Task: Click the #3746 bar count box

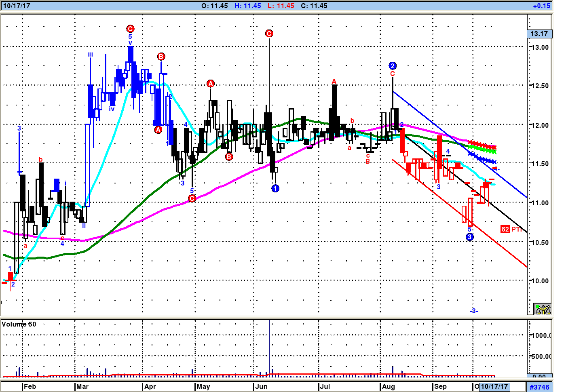Action: click(x=539, y=387)
